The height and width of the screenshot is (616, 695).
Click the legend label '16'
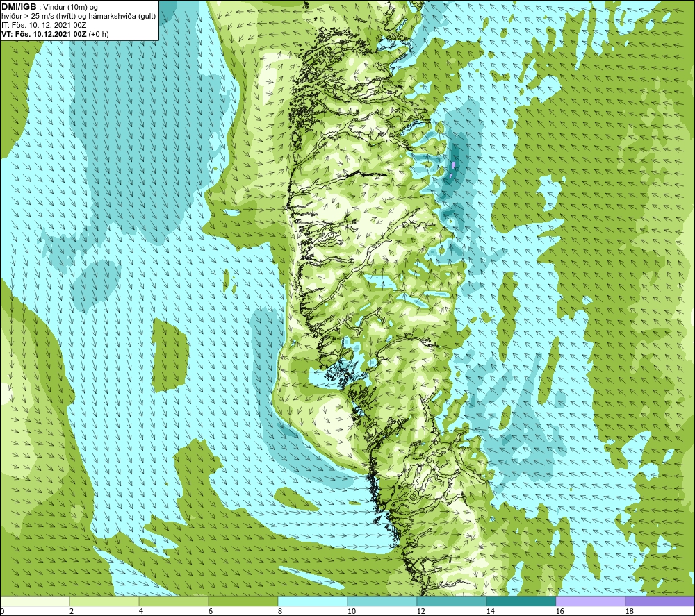[559, 611]
